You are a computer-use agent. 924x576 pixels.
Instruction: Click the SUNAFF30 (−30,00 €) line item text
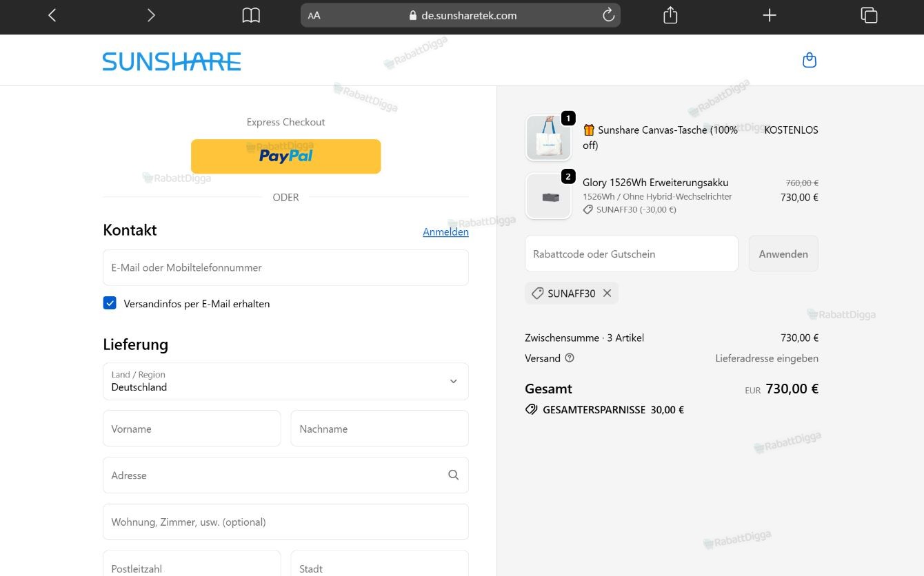pos(636,209)
